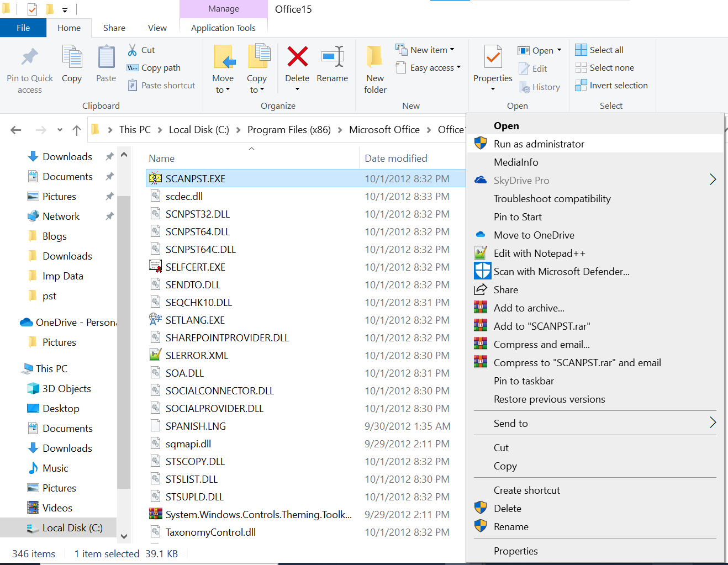Click Microsoft Office in the address path

point(384,130)
